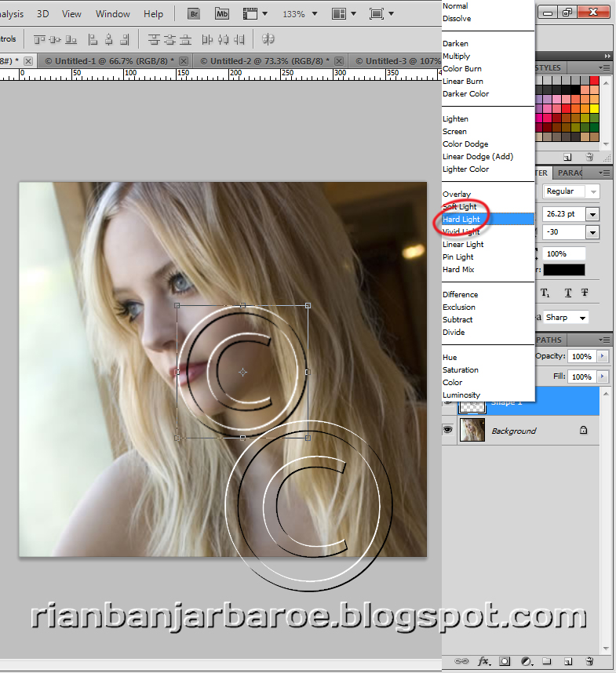Open Mini Bridge with the Mb icon
616x673 pixels.
pyautogui.click(x=221, y=14)
